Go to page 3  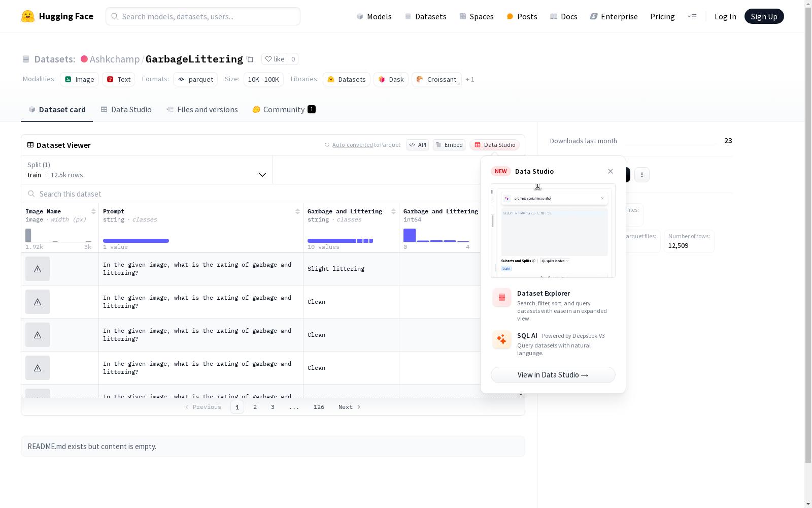point(273,407)
